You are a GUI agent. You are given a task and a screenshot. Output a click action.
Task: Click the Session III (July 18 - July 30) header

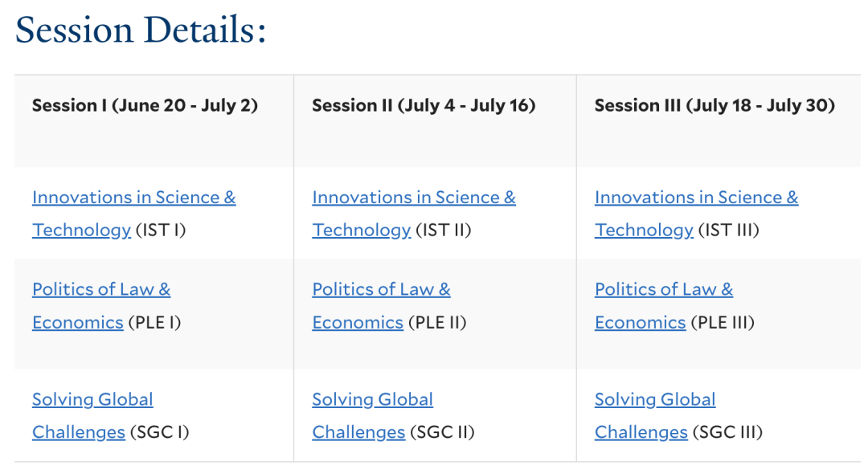coord(714,105)
